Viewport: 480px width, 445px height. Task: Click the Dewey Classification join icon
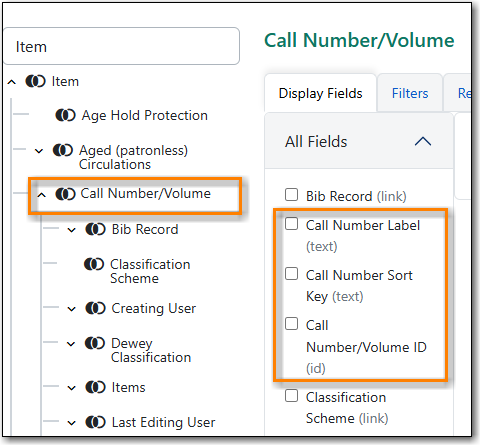tap(95, 343)
